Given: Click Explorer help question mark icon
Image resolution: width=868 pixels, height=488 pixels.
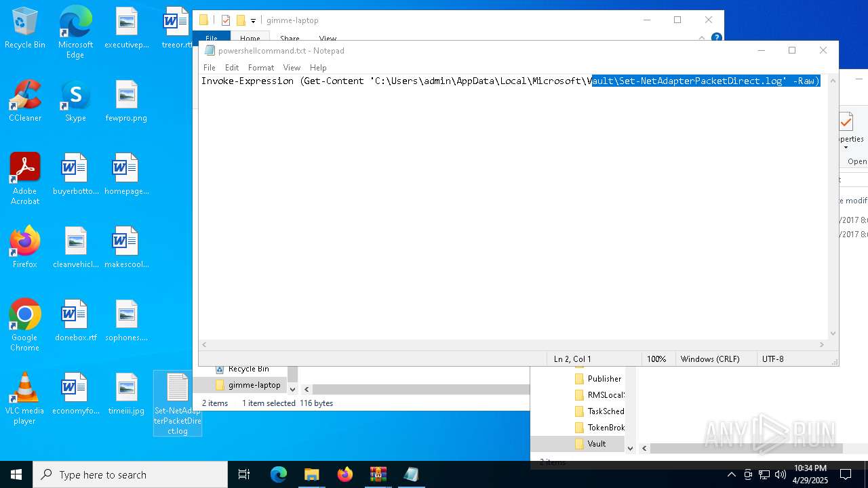Looking at the screenshot, I should (x=717, y=38).
